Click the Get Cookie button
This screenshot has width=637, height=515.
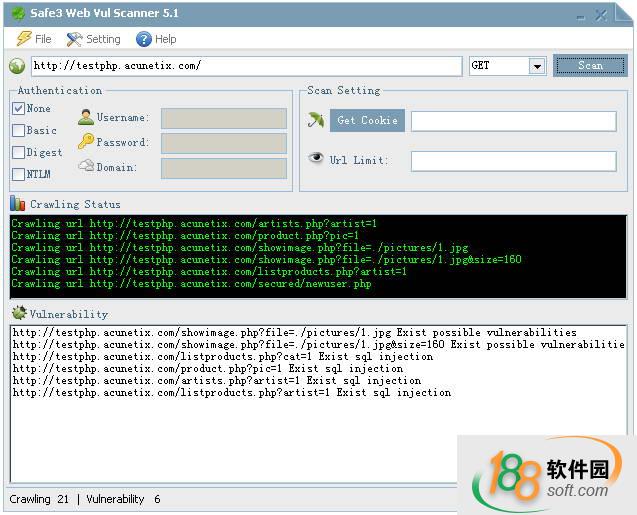coord(367,120)
